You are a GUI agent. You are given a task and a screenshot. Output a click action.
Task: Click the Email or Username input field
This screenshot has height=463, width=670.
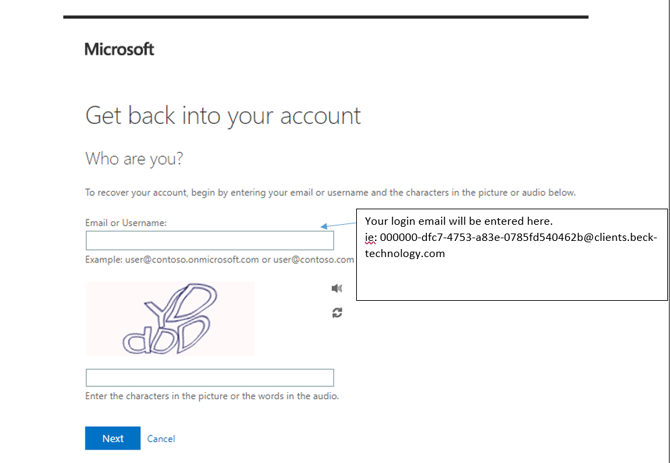pyautogui.click(x=210, y=240)
